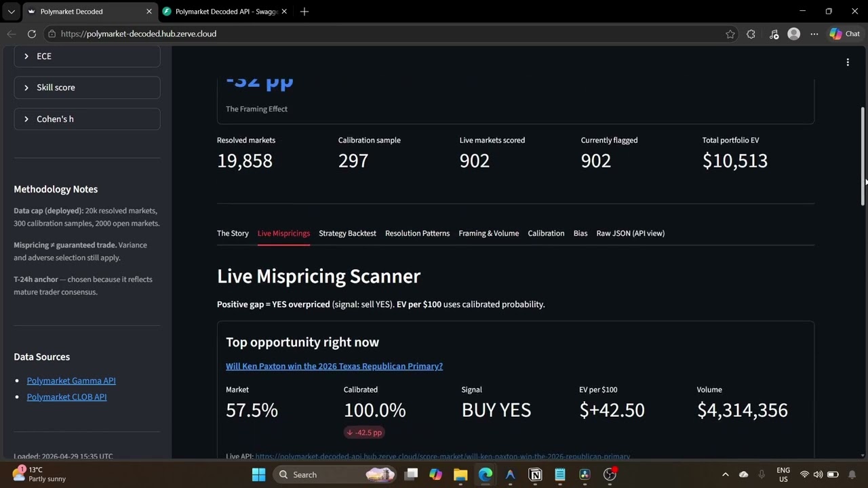This screenshot has width=868, height=488.
Task: Select the Polymarket Decoded browser tab
Action: 90,12
